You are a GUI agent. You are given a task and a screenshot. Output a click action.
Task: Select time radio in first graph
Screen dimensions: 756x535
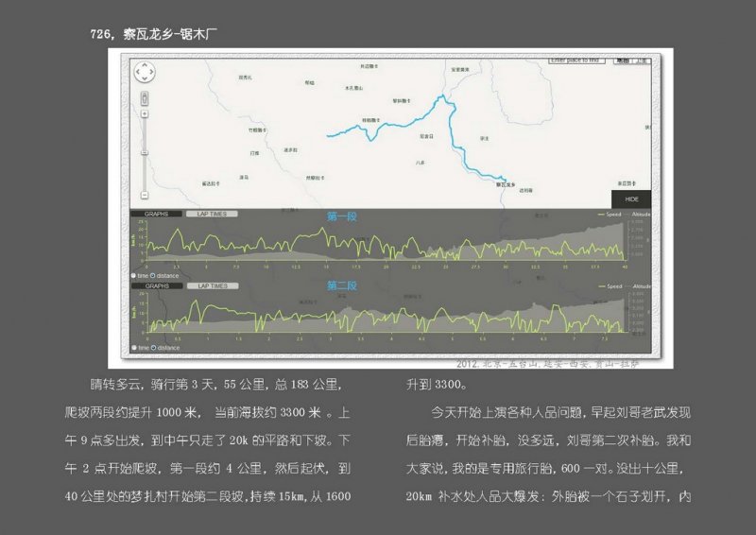click(133, 275)
